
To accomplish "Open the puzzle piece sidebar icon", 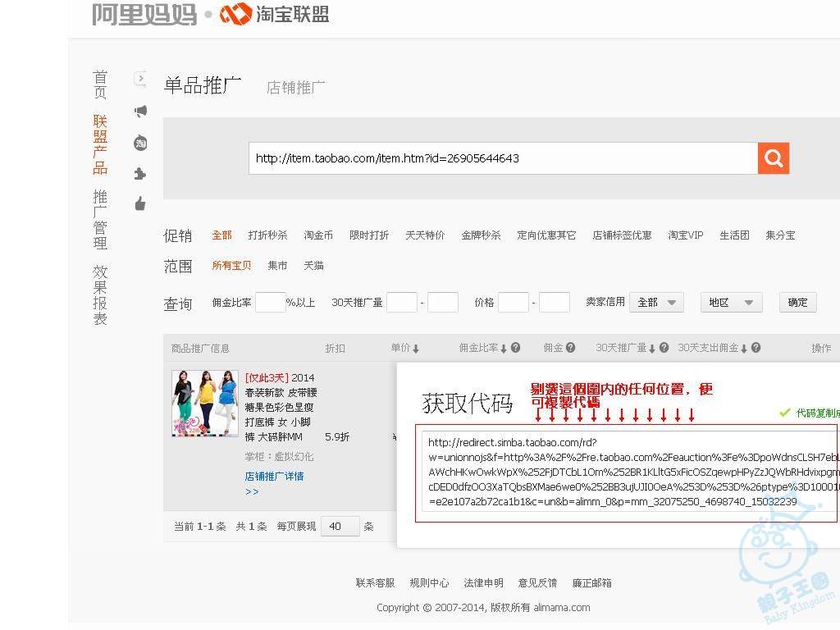I will [139, 174].
